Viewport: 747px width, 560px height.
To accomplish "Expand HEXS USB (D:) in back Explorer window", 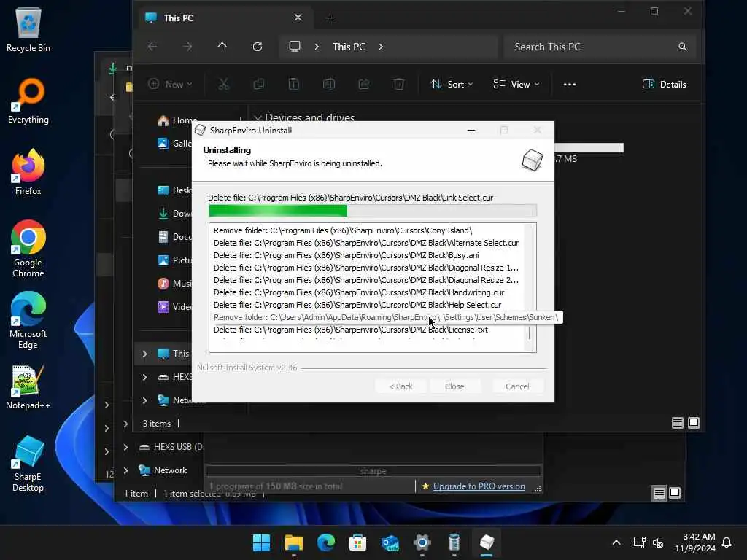I will [x=125, y=447].
